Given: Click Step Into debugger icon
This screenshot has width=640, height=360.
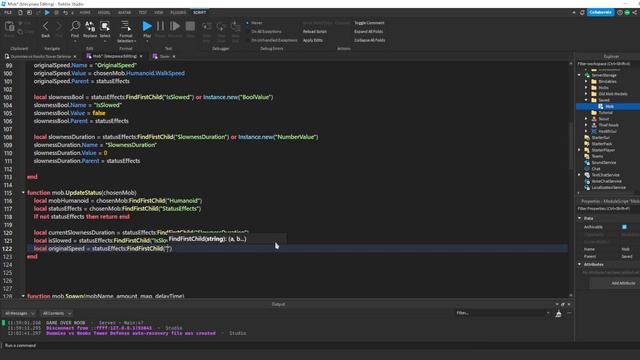Looking at the screenshot, I should 207,27.
